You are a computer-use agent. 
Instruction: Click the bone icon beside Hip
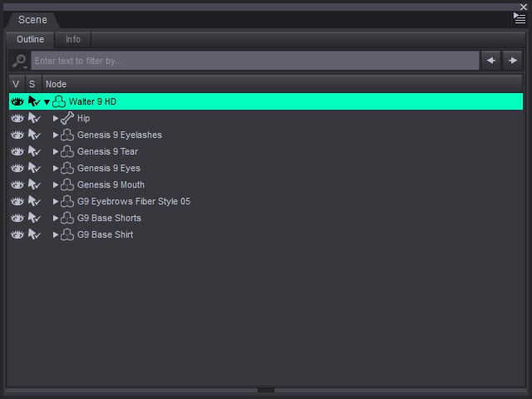(x=67, y=118)
